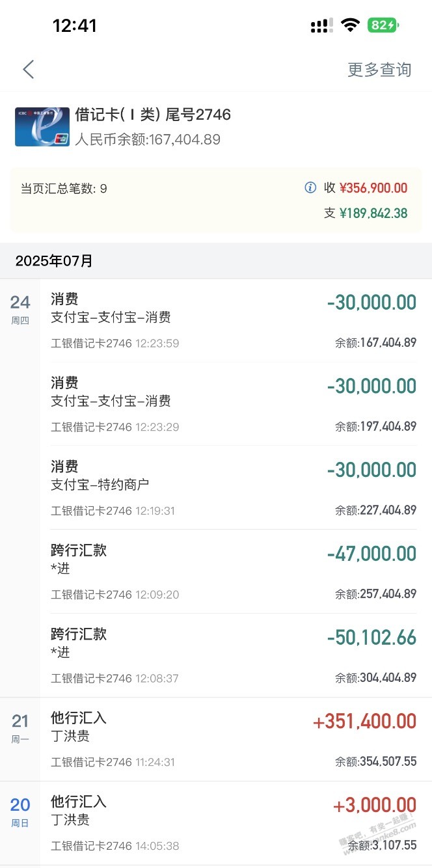Viewport: 432px width, 868px height.
Task: Open the -47,000.00 跨行汇款 transfer record
Action: [x=234, y=572]
